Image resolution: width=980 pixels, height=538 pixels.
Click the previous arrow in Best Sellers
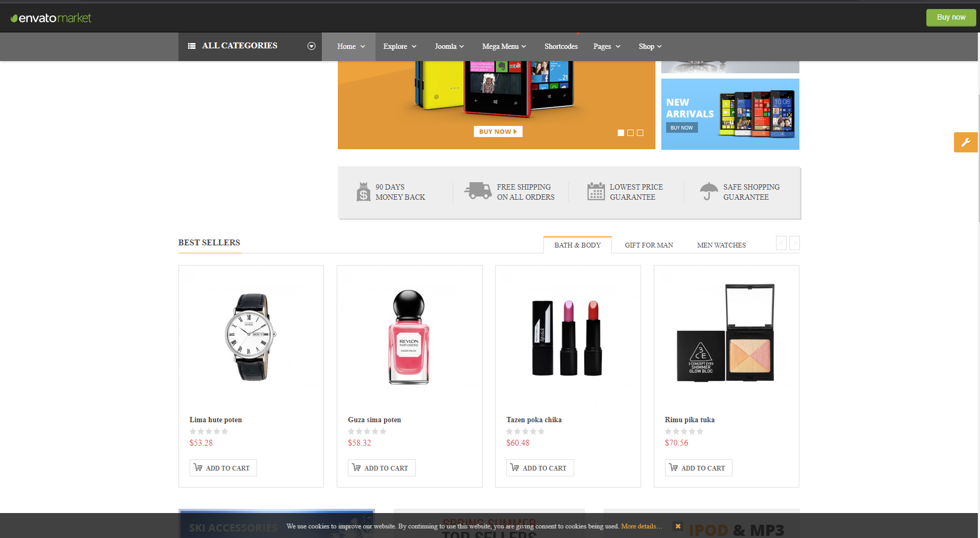(x=781, y=243)
